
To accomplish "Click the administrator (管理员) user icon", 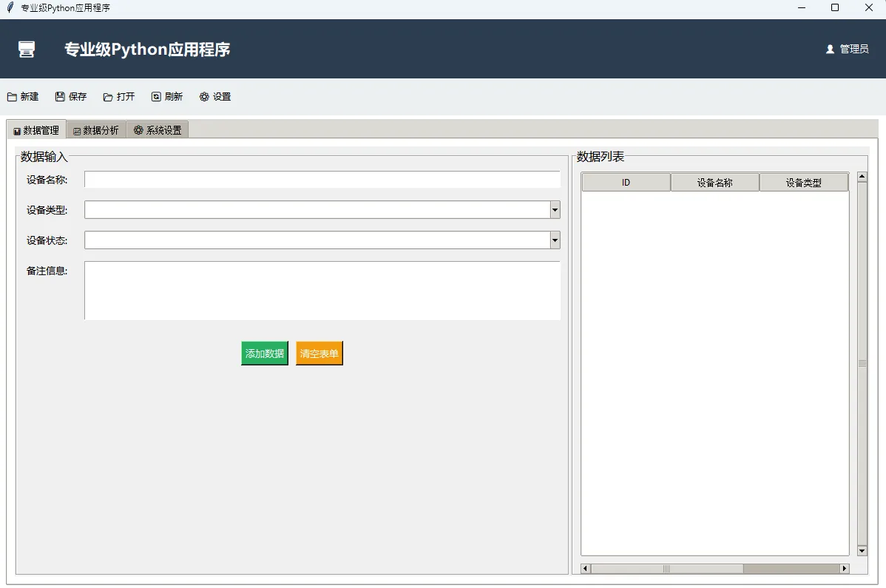I will [x=830, y=50].
